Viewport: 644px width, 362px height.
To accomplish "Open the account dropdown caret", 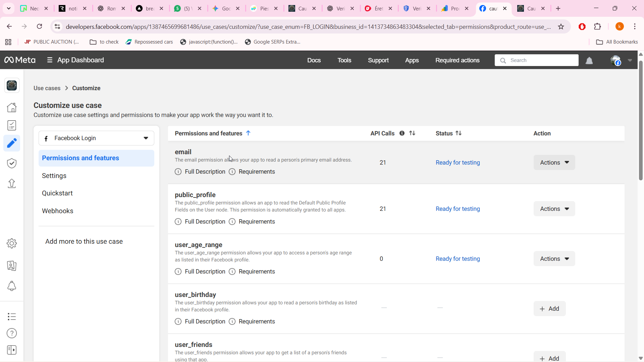I will point(630,60).
